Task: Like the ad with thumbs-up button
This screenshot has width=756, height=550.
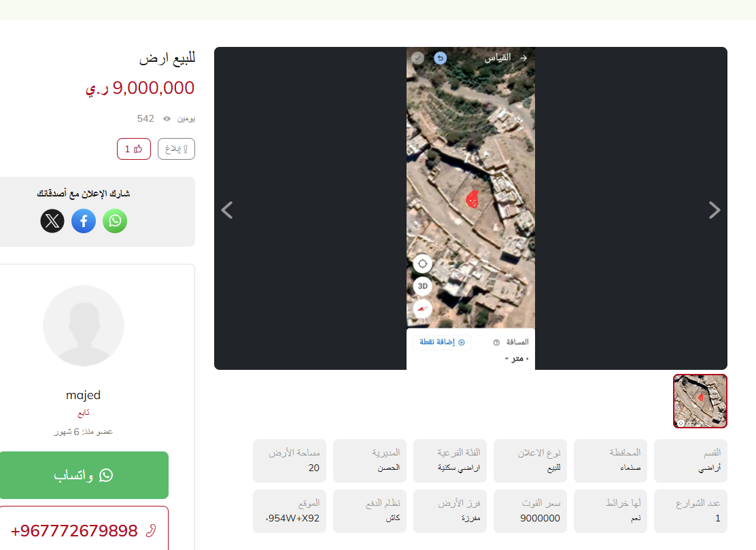Action: (133, 149)
